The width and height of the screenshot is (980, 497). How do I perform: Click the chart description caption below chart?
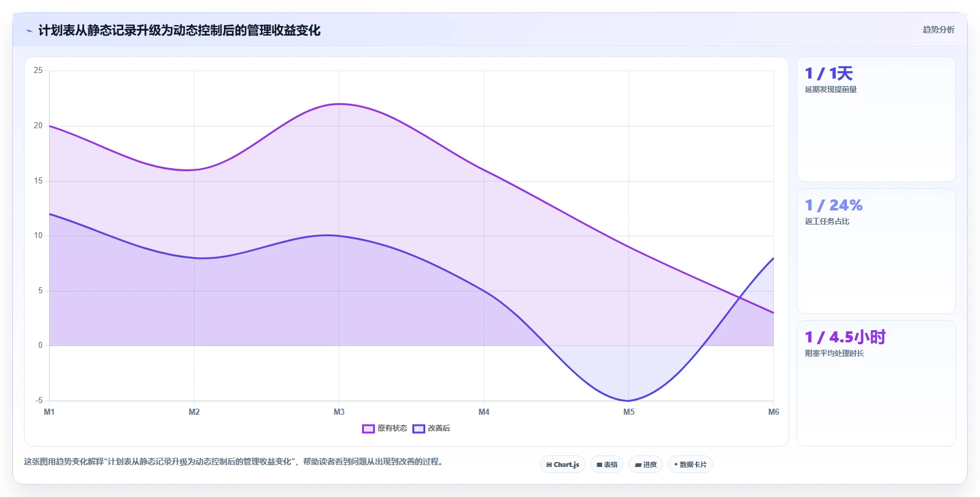click(233, 461)
